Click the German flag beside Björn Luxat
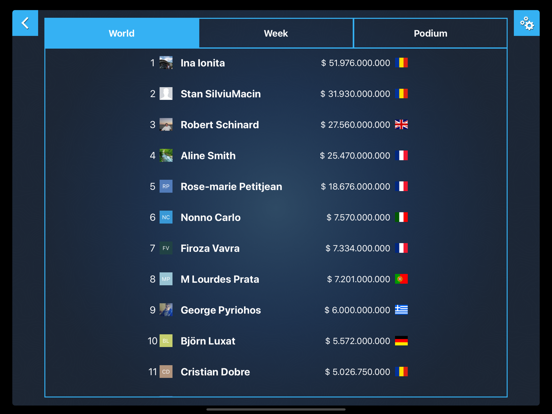The height and width of the screenshot is (414, 552). [401, 341]
